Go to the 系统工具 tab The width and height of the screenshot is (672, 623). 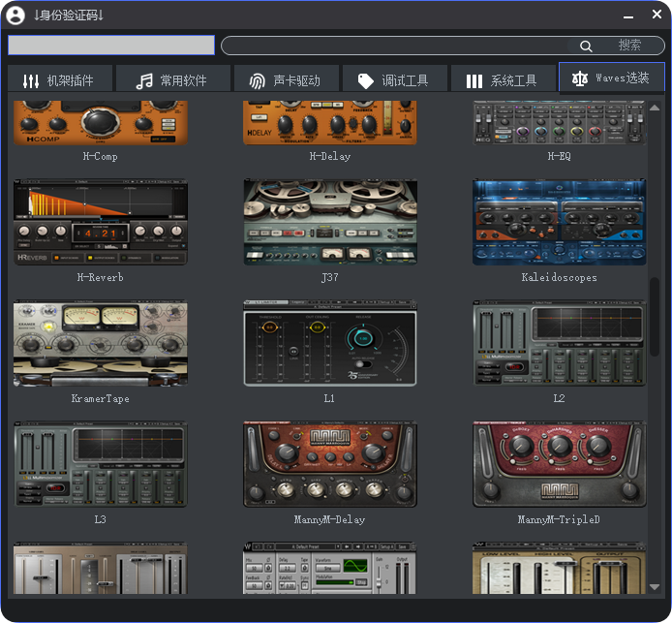[504, 78]
